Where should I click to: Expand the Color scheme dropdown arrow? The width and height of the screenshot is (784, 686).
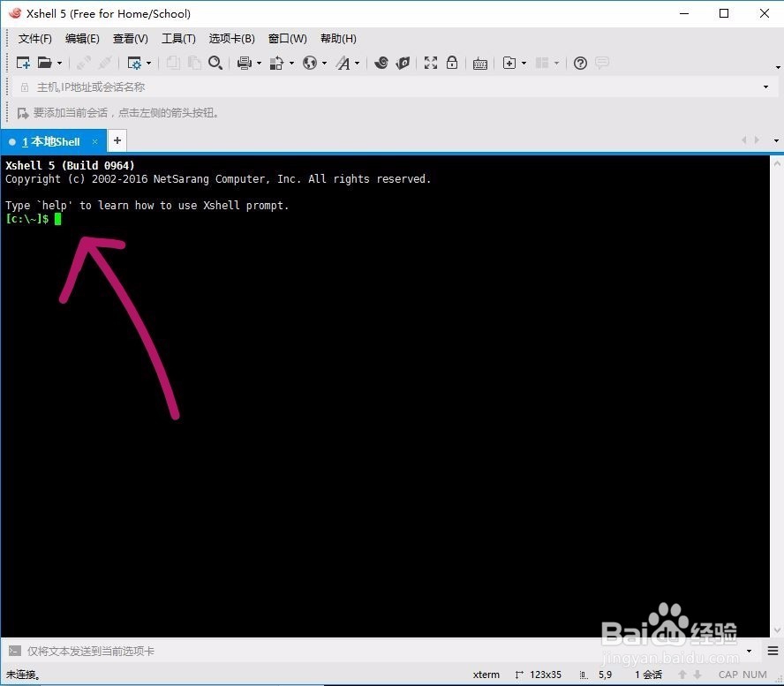tap(291, 63)
